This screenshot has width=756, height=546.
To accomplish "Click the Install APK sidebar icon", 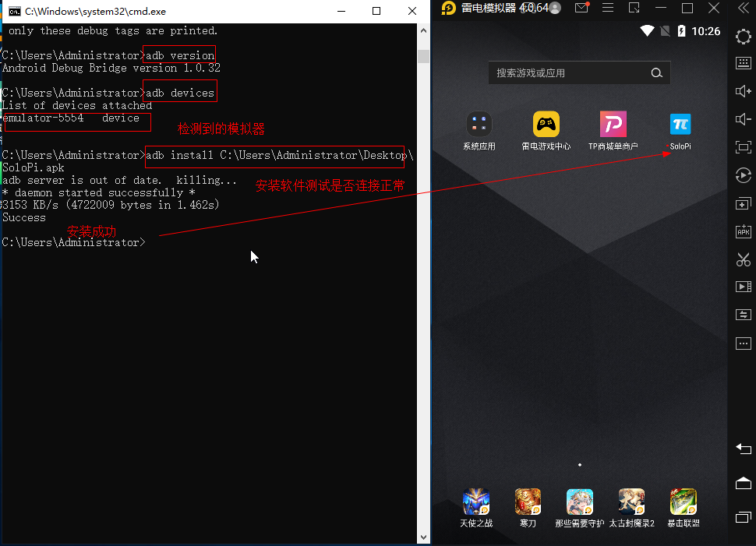I will (743, 231).
